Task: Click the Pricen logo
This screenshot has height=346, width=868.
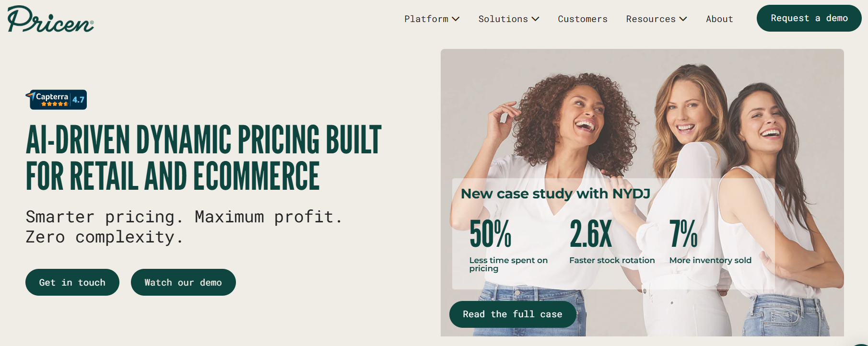Action: (50, 19)
